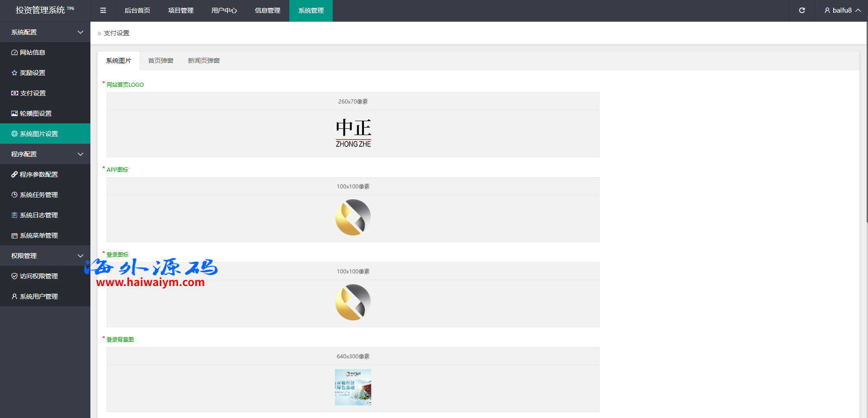Image resolution: width=868 pixels, height=418 pixels.
Task: Click the sidebar collapse hamburger icon
Action: [x=103, y=10]
